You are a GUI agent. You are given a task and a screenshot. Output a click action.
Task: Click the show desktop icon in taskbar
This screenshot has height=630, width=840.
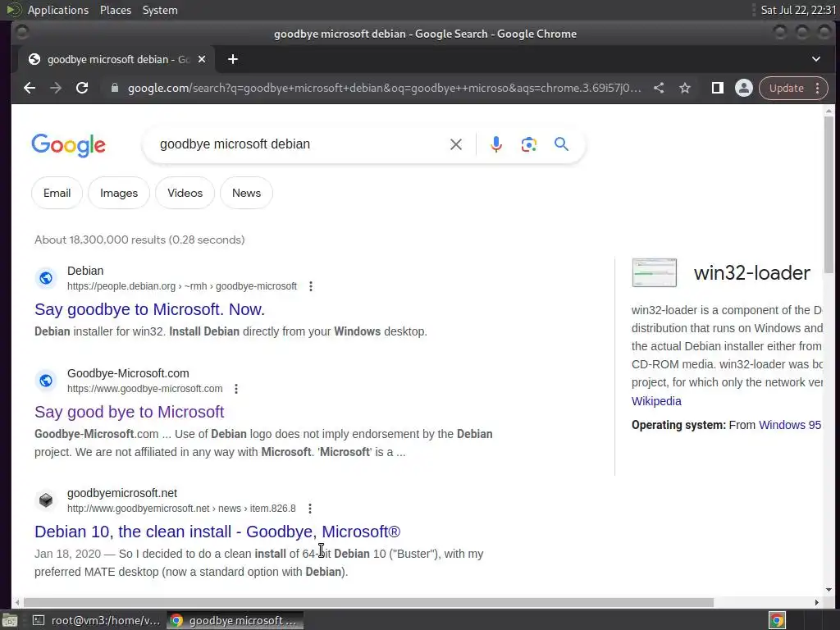pyautogui.click(x=10, y=620)
